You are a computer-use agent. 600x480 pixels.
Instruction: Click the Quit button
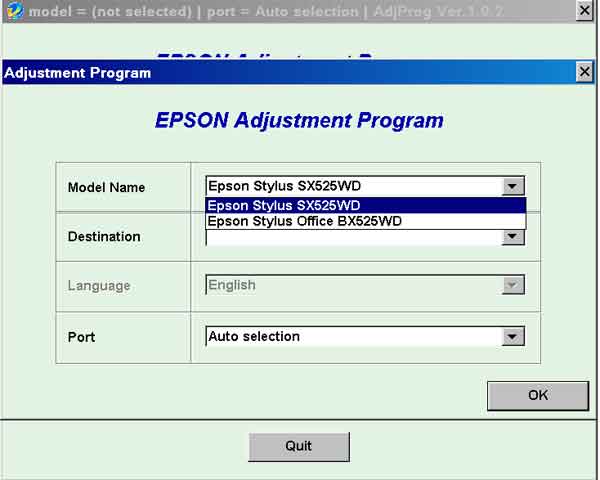coord(299,447)
